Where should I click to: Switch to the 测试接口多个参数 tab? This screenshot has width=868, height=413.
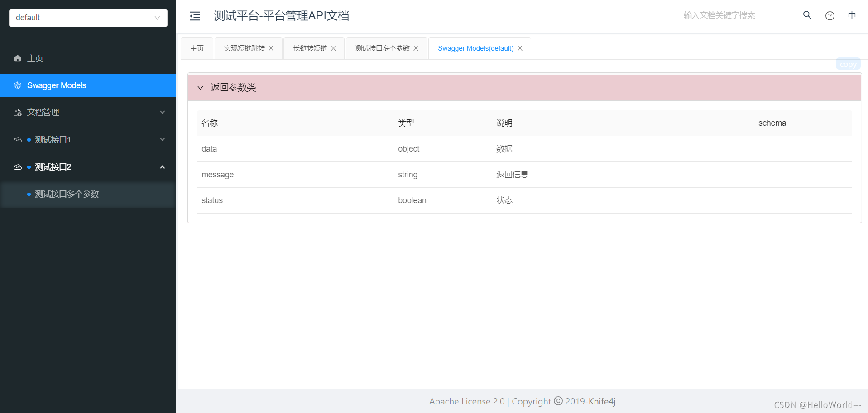pyautogui.click(x=383, y=48)
